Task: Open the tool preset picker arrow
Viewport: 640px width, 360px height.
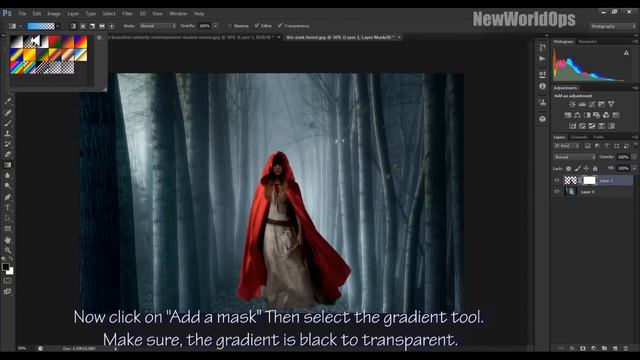Action: (21, 26)
